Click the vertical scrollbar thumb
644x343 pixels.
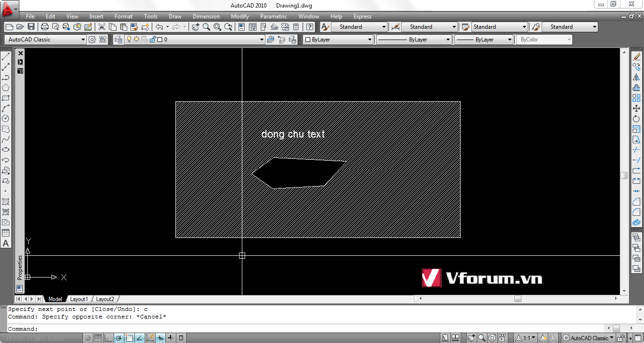coord(624,175)
